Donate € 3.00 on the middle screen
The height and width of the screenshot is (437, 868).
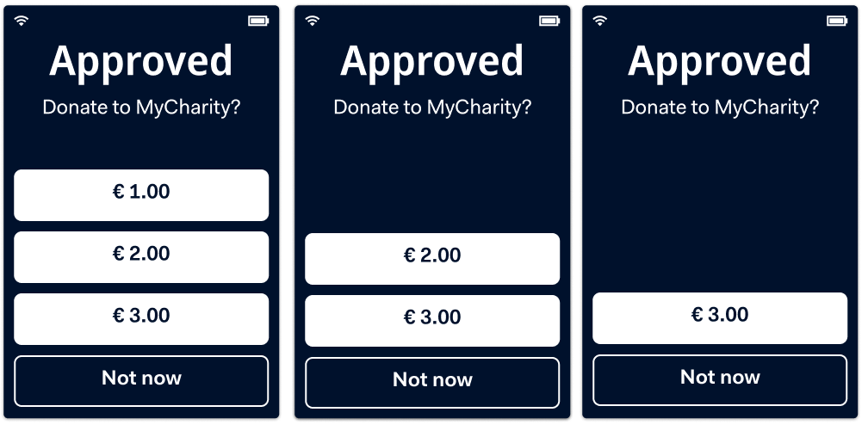[x=432, y=321]
